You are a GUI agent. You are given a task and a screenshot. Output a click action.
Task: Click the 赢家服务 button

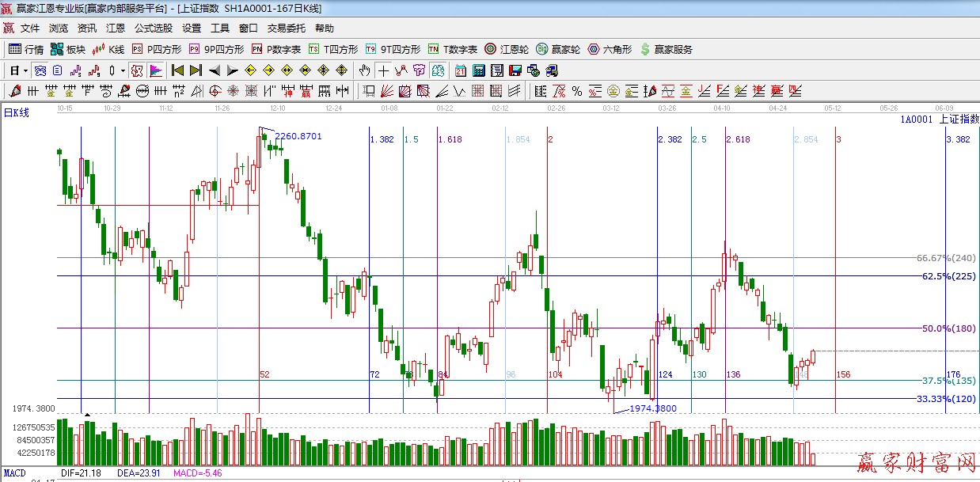coord(666,49)
